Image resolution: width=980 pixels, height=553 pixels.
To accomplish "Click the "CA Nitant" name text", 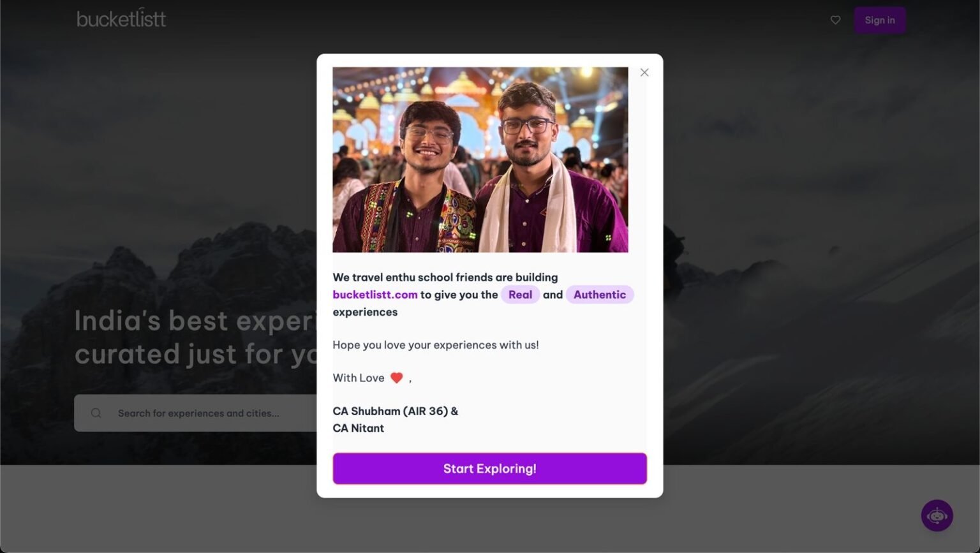I will pos(358,429).
